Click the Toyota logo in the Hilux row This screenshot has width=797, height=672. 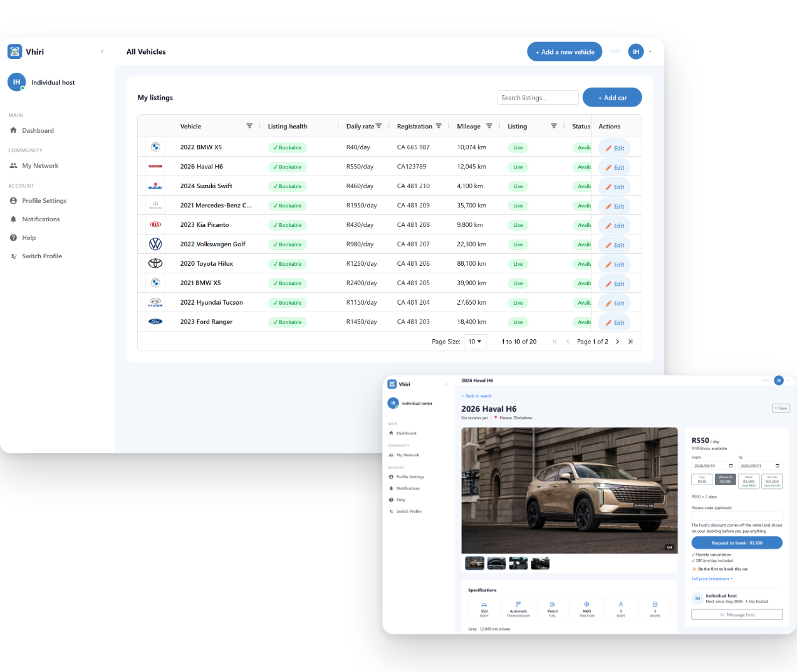coord(155,263)
